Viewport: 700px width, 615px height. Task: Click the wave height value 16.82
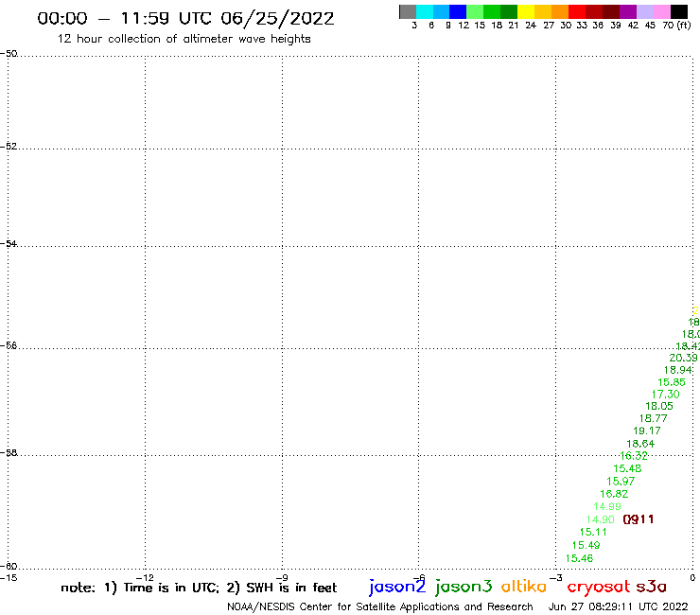614,494
